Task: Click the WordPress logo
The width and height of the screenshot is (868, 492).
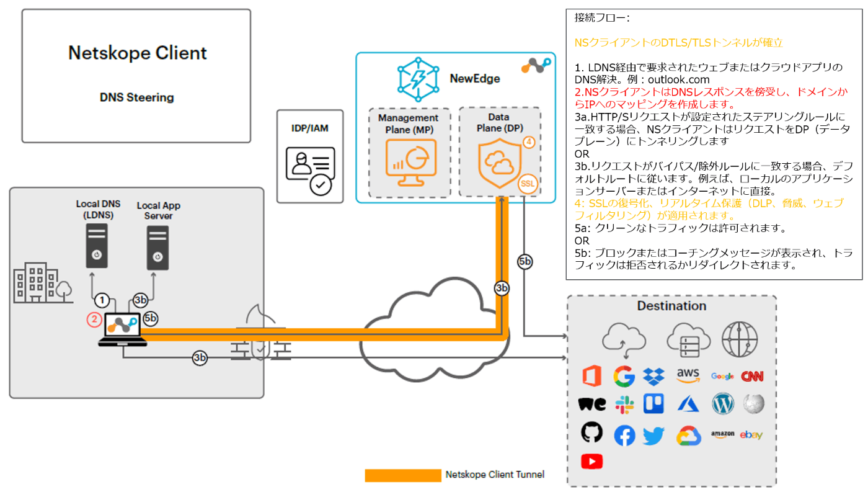Action: (723, 404)
